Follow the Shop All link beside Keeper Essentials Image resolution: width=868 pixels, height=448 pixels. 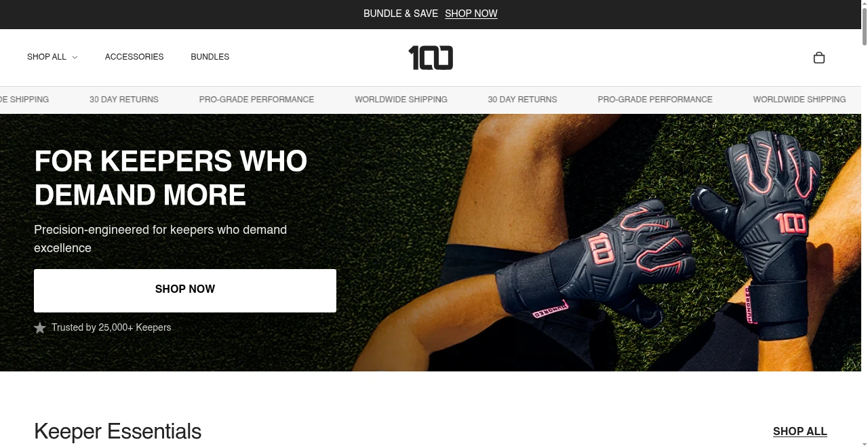800,432
